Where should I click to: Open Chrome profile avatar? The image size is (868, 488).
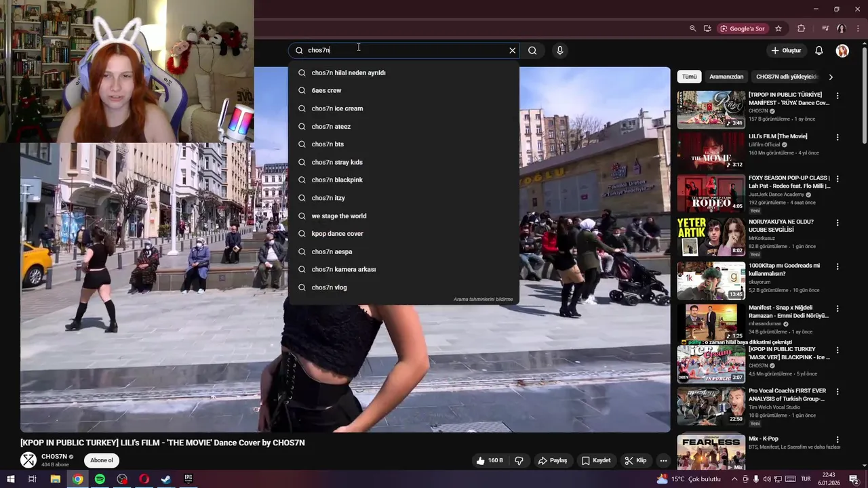point(842,28)
